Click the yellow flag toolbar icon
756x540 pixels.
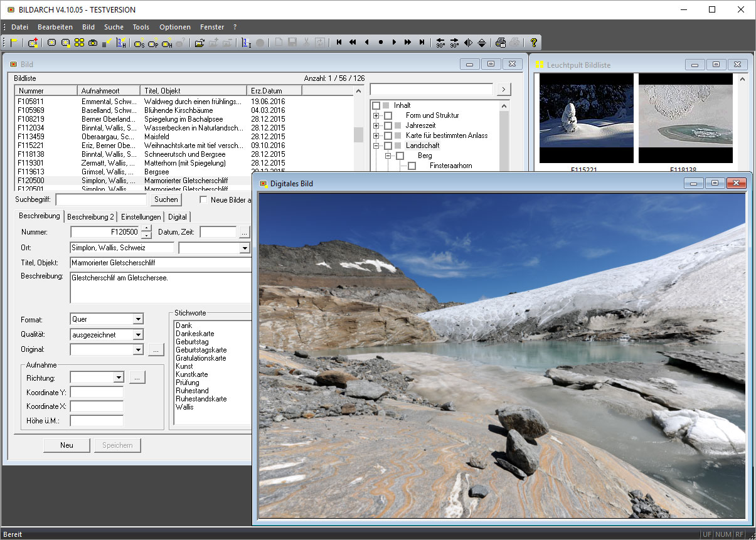[x=14, y=43]
